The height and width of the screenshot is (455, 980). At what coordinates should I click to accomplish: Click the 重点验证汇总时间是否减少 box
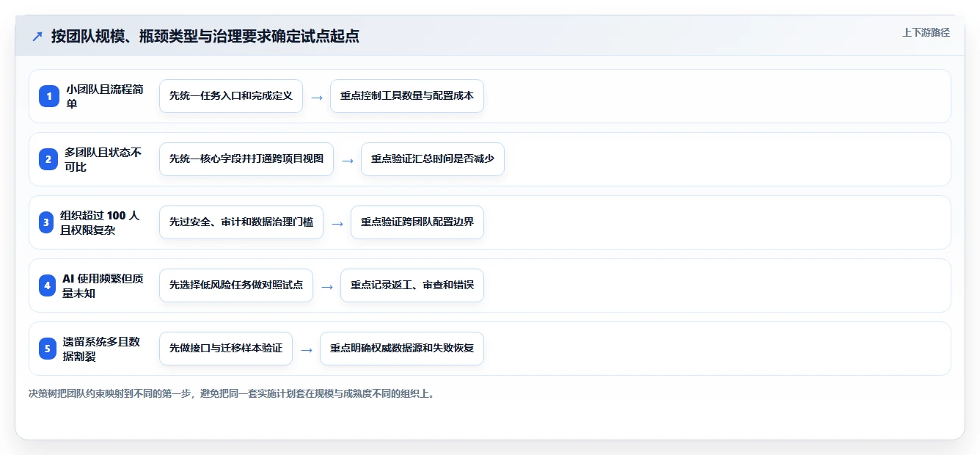pos(433,159)
